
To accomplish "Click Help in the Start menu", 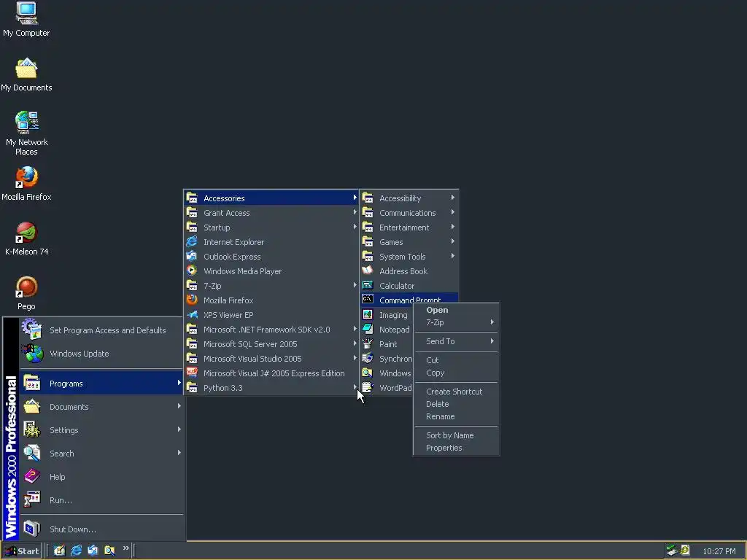I will [101, 477].
